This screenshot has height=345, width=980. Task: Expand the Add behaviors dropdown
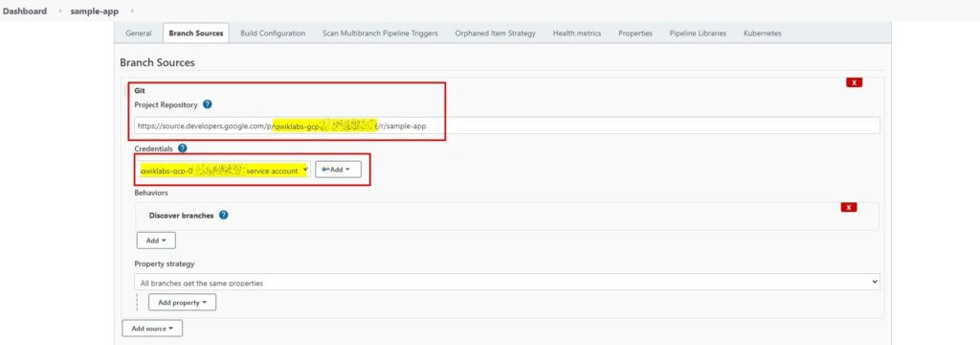pos(156,241)
